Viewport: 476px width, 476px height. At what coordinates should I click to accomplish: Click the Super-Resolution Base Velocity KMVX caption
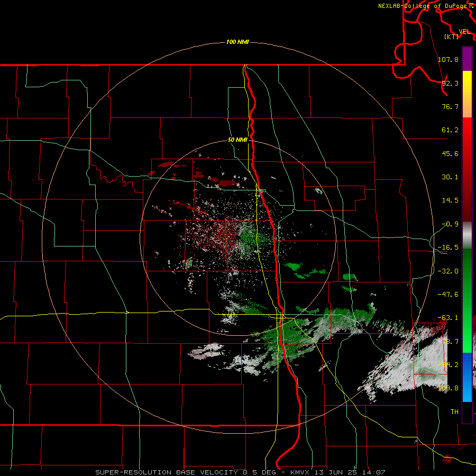[x=240, y=472]
